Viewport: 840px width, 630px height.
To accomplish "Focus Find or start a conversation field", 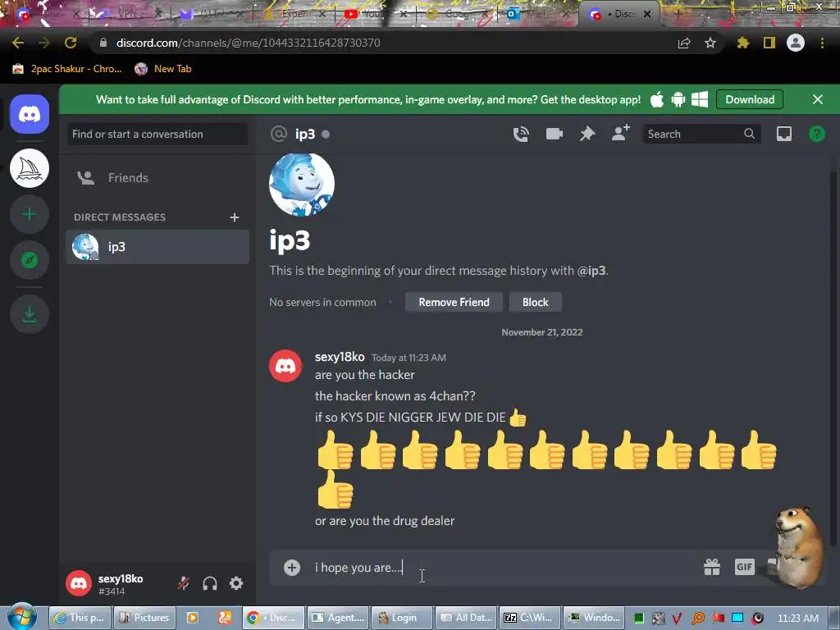I will coord(157,134).
